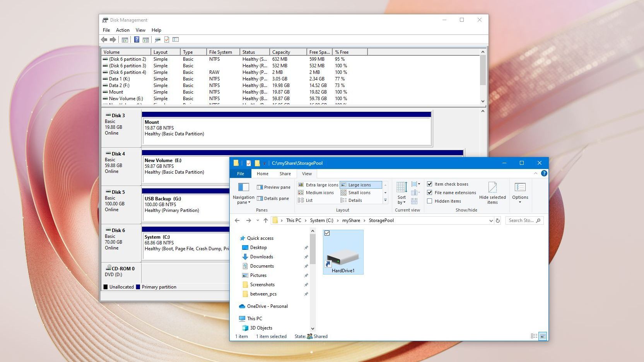Select the Downloads folder in Quick access
This screenshot has width=644, height=362.
click(261, 257)
